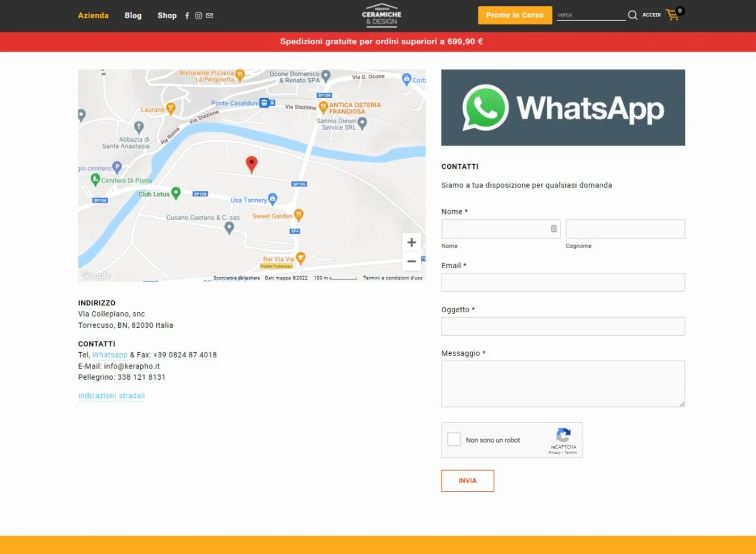Click the Ristorante Pizzeria La Pergoletta marker

pos(240,75)
